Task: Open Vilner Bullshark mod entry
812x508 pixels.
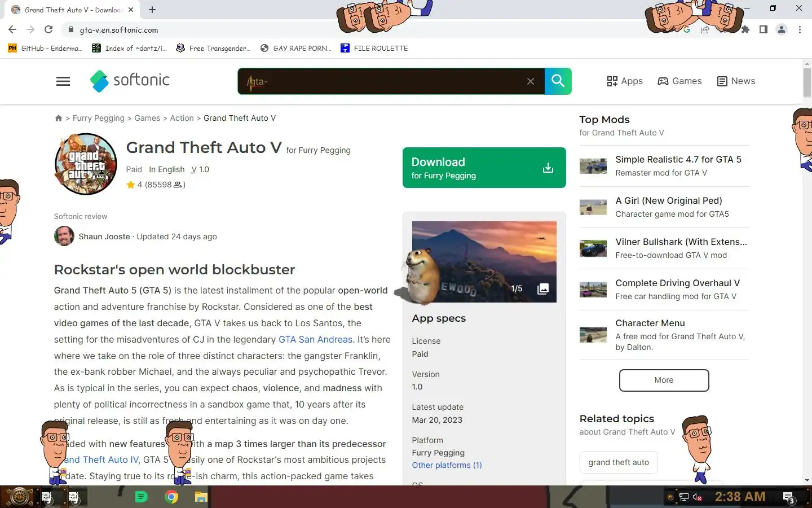Action: (x=681, y=242)
